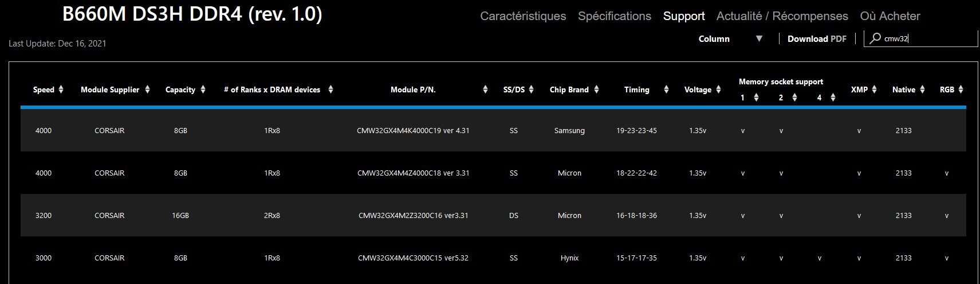Click the Module Supplier sort arrows

tap(148, 90)
